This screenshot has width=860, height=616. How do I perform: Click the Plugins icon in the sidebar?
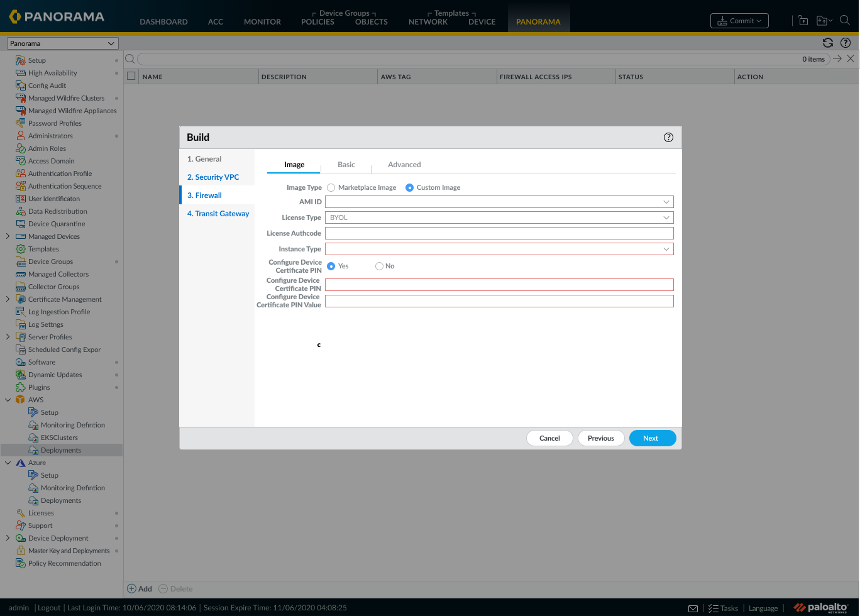click(21, 387)
